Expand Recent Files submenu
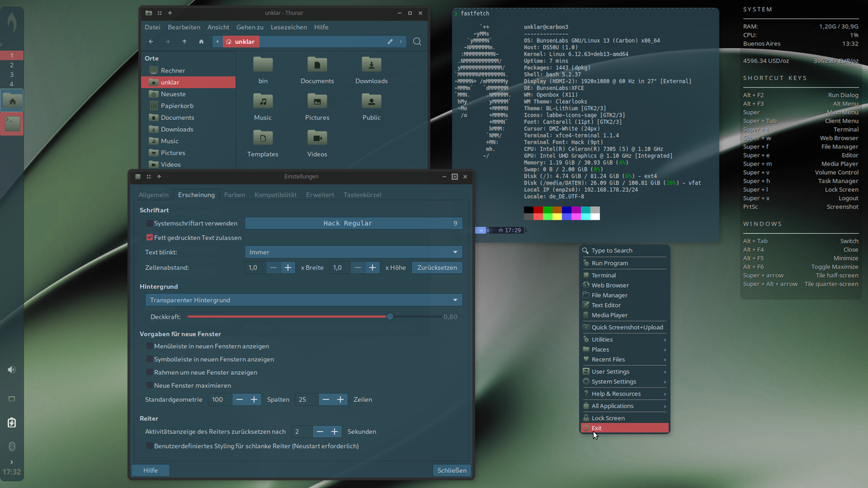Viewport: 868px width, 488px height. pos(625,359)
